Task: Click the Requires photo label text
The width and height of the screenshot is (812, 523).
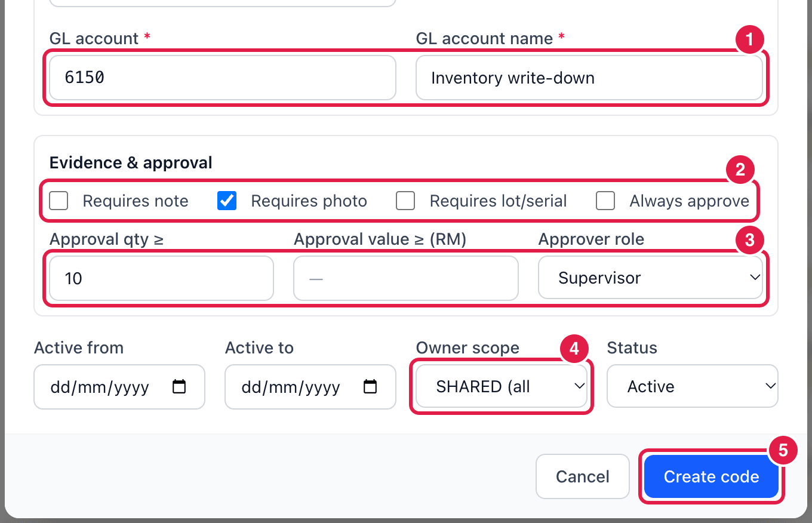Action: click(309, 201)
